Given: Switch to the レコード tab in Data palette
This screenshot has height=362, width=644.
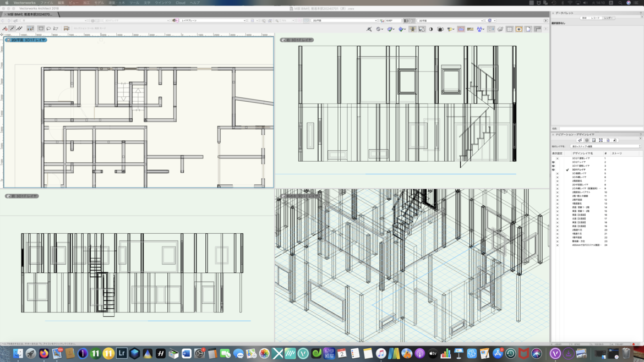Looking at the screenshot, I should tap(596, 18).
